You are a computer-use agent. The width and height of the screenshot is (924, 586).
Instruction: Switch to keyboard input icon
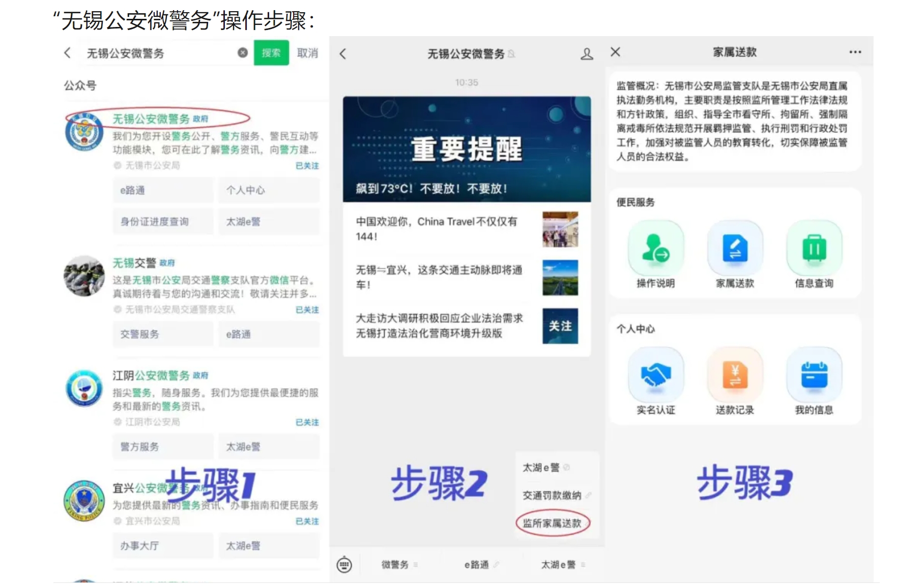(x=344, y=565)
